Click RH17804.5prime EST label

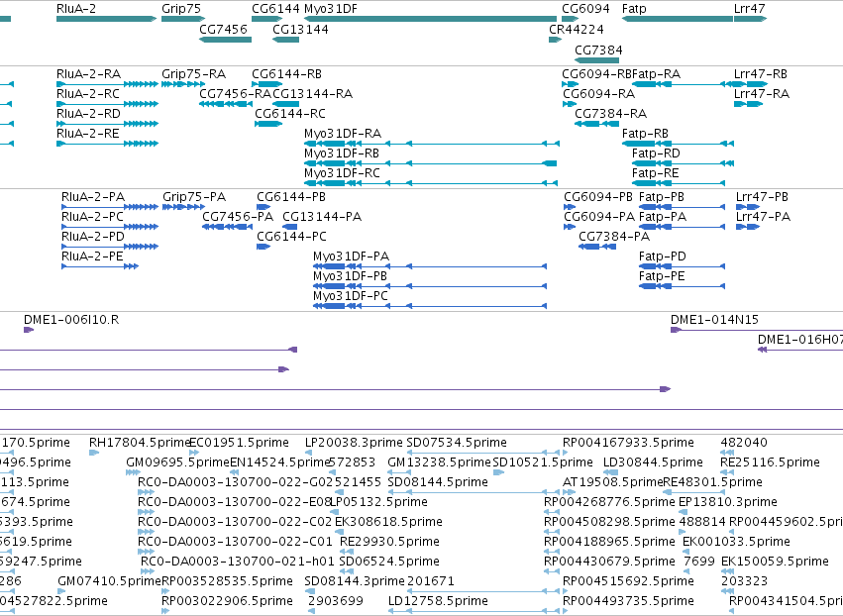point(140,443)
